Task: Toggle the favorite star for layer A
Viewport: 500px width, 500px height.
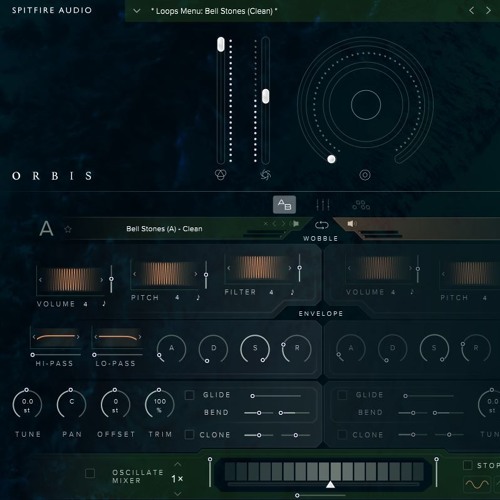Action: coord(68,229)
